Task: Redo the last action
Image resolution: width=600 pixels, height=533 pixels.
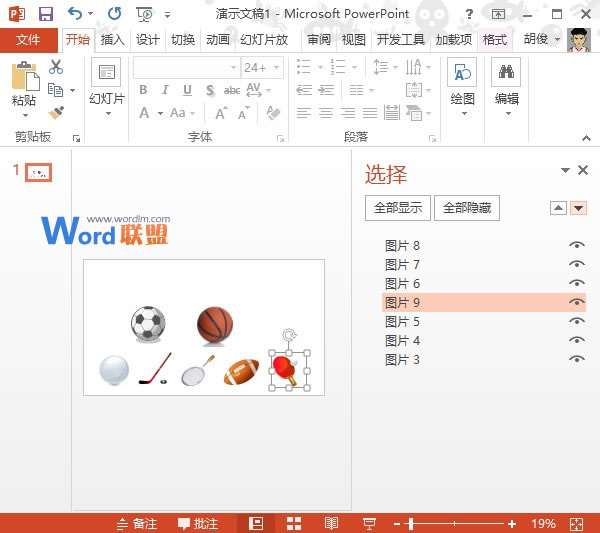Action: click(114, 14)
